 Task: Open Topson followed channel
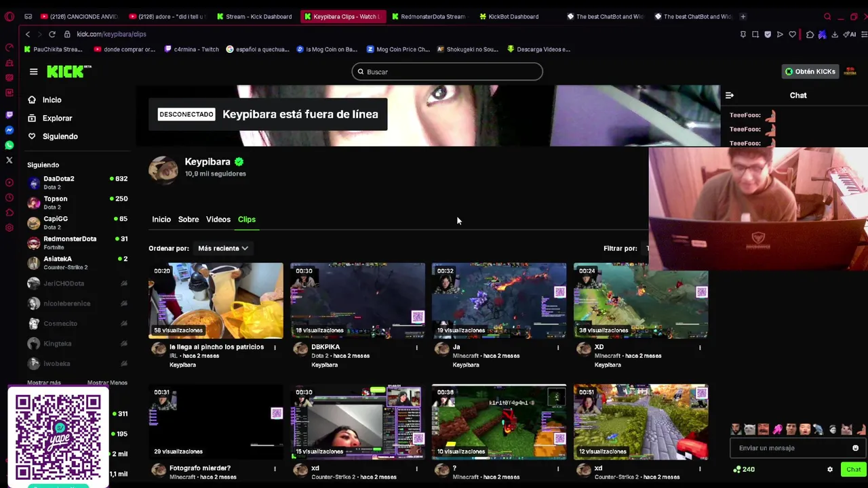click(x=77, y=203)
